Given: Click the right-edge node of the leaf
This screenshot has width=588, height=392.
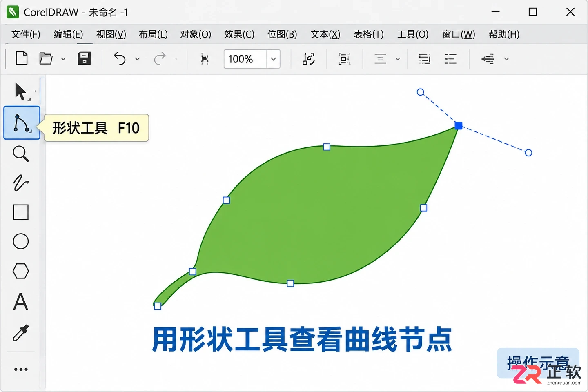Looking at the screenshot, I should tap(423, 208).
